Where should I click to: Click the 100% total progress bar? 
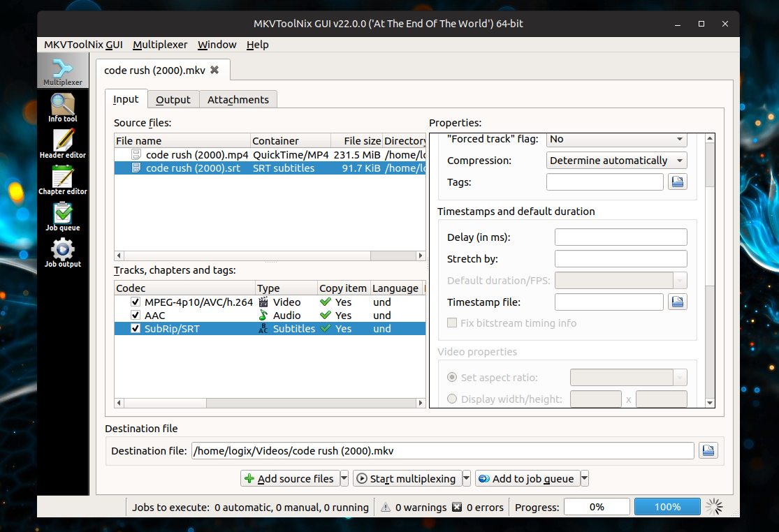click(667, 507)
